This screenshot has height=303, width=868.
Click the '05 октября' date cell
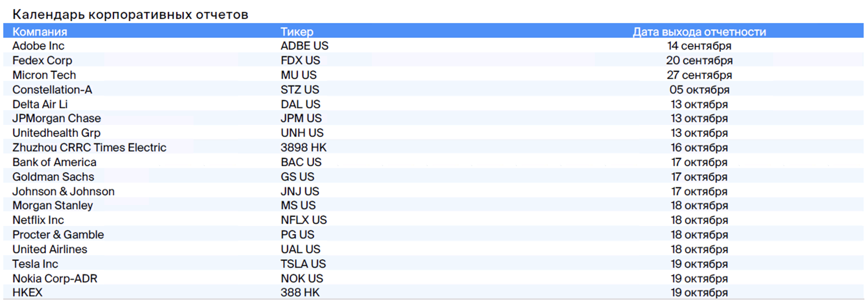coord(699,90)
